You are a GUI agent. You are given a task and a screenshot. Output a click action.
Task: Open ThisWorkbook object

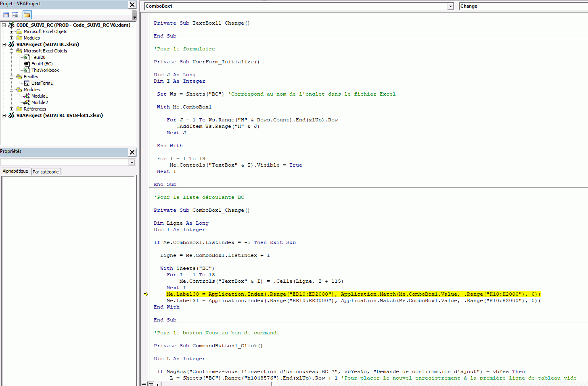(x=45, y=70)
